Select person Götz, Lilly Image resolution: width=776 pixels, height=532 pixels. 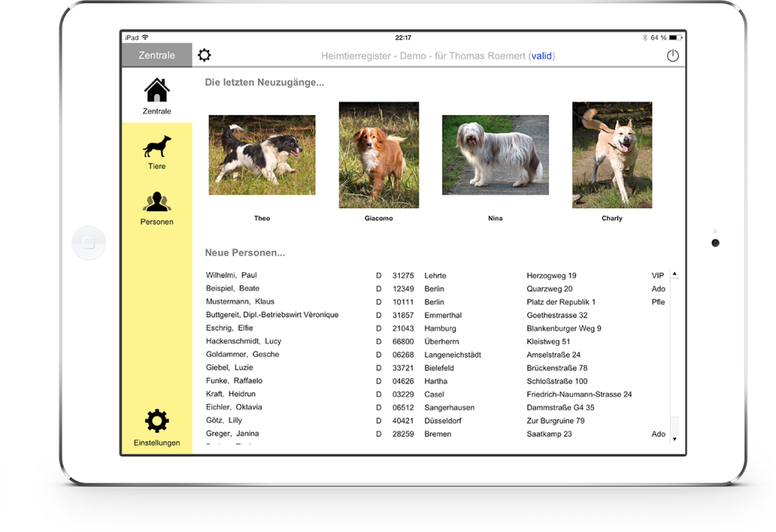tap(224, 420)
